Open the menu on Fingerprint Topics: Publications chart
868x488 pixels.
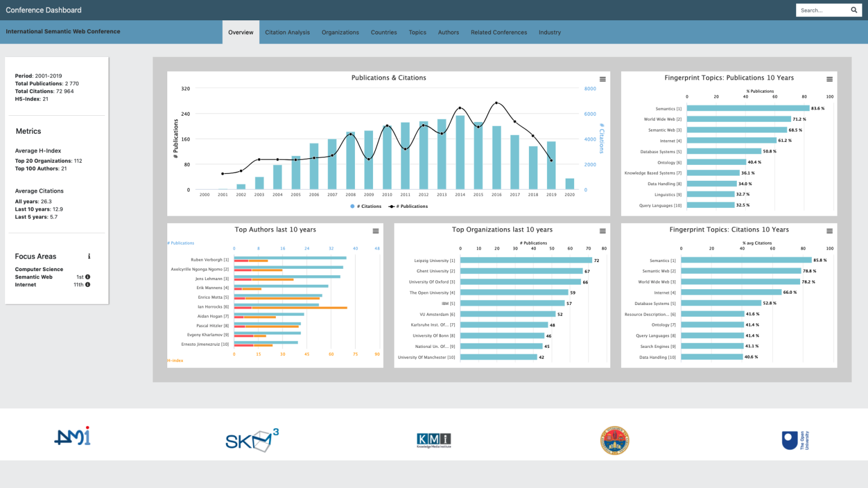(829, 79)
